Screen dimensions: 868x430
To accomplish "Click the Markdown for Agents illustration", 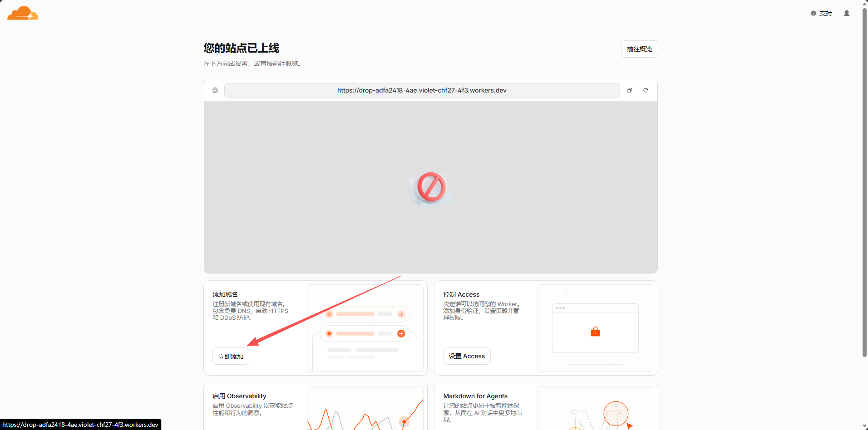I will [596, 408].
